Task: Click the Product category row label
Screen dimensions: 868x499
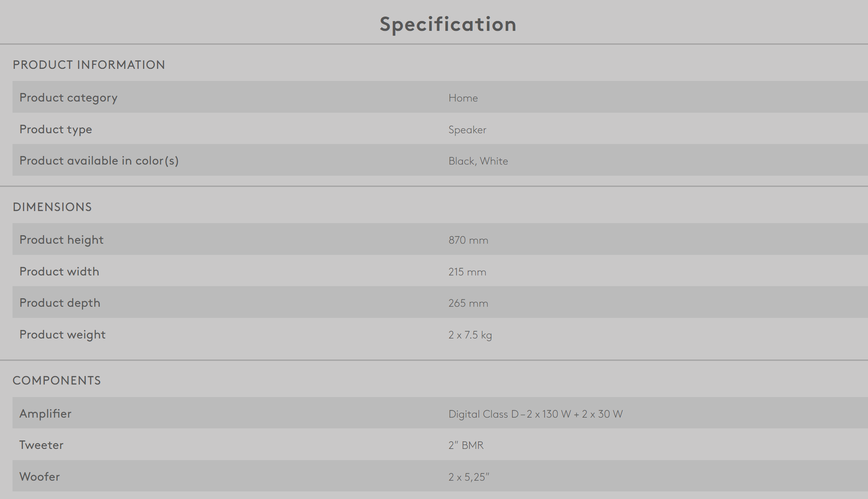Action: (68, 97)
